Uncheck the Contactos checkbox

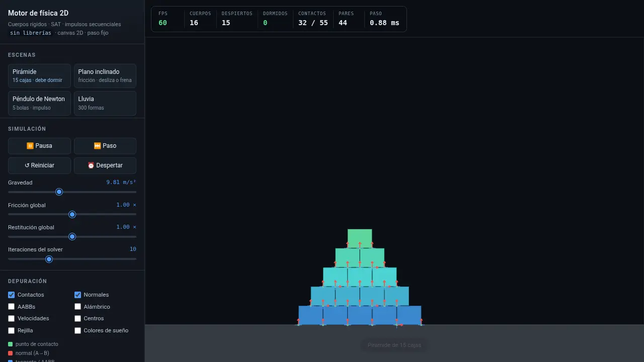[12, 295]
